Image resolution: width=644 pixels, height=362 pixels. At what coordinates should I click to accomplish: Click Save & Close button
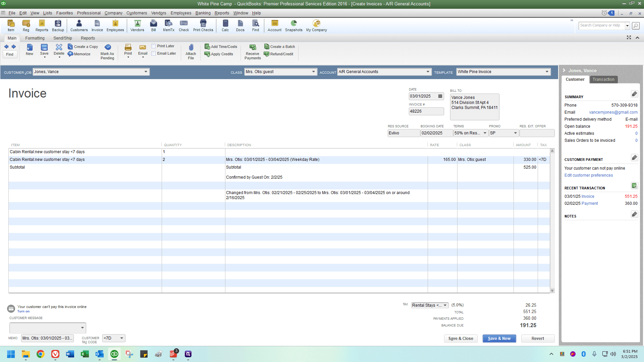click(x=461, y=339)
